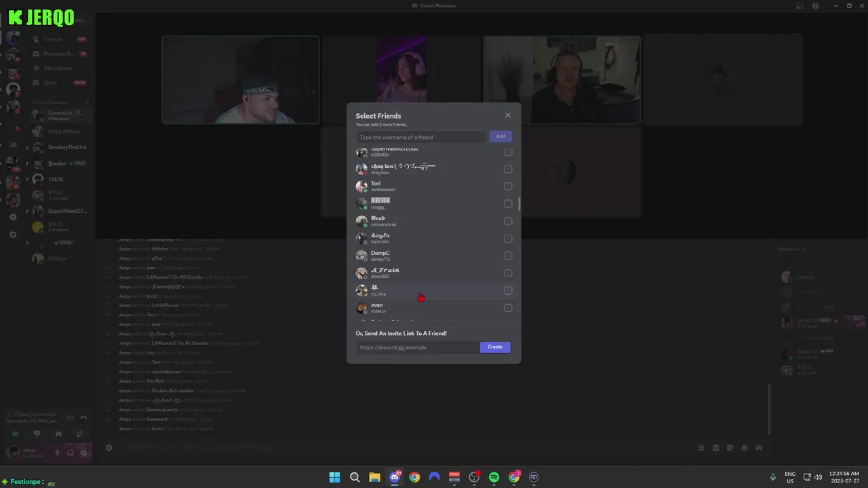Screen dimensions: 868x488
Task: Click the A_Train name in friends list
Action: click(384, 270)
